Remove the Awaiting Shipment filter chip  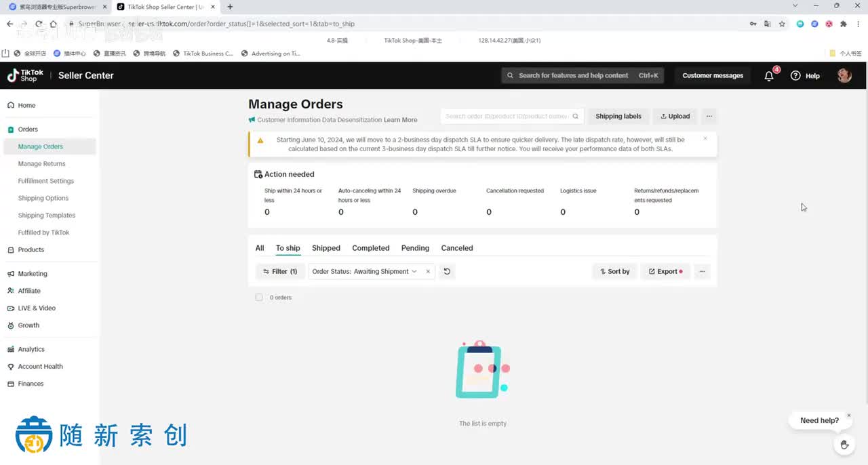click(x=428, y=272)
